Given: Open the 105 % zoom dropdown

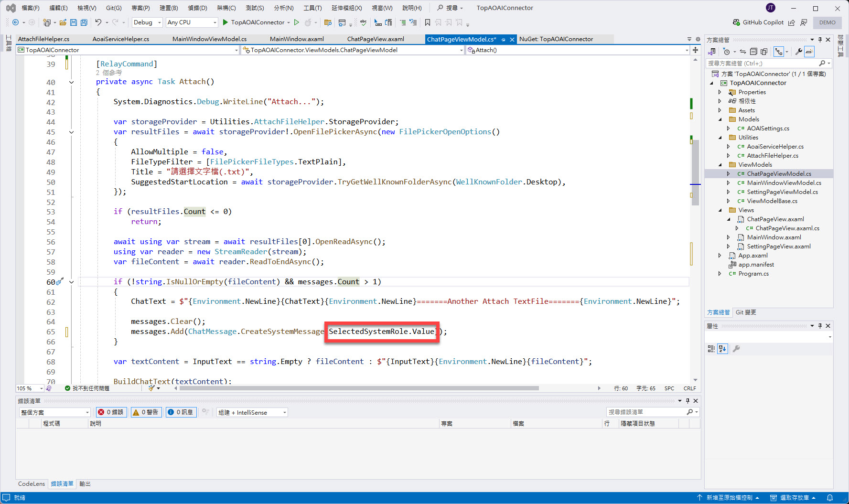Looking at the screenshot, I should pos(30,388).
